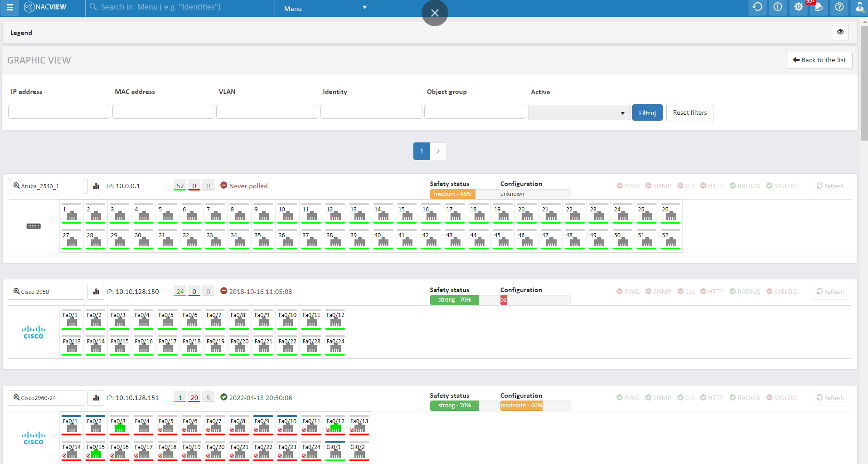868x464 pixels.
Task: Open the bar chart statistics for Aruba_2540_1
Action: (x=95, y=186)
